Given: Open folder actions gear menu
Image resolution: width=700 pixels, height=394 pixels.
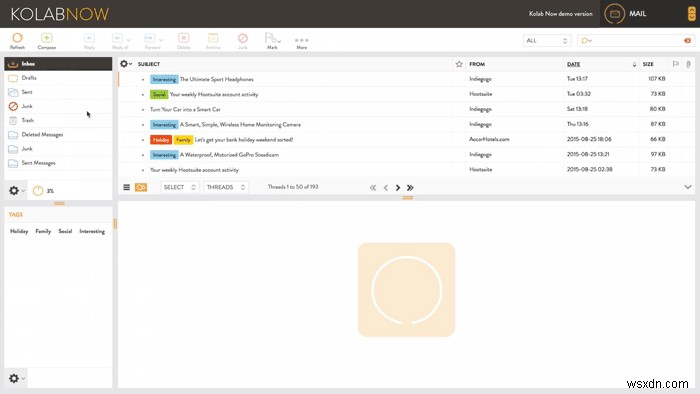Looking at the screenshot, I should click(16, 191).
